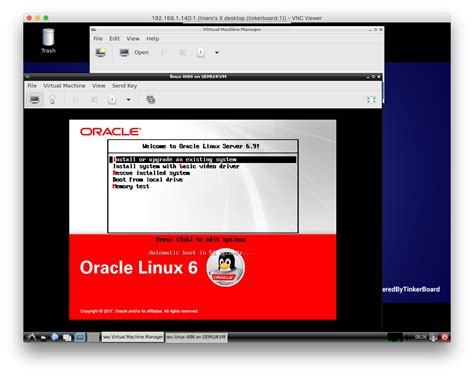The image size is (474, 376).
Task: Click the Pause icon in guest window toolbar
Action: pos(94,100)
